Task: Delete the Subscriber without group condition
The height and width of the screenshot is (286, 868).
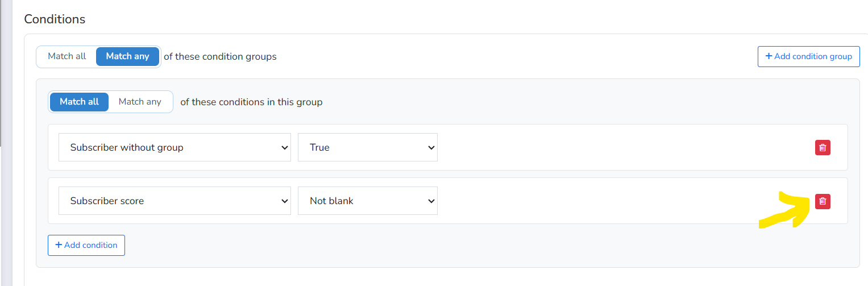Action: (x=823, y=147)
